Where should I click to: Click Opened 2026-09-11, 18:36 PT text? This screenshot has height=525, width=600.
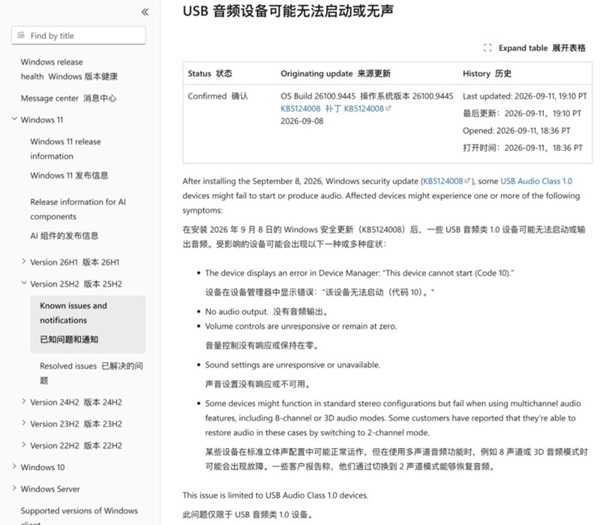[x=516, y=131]
